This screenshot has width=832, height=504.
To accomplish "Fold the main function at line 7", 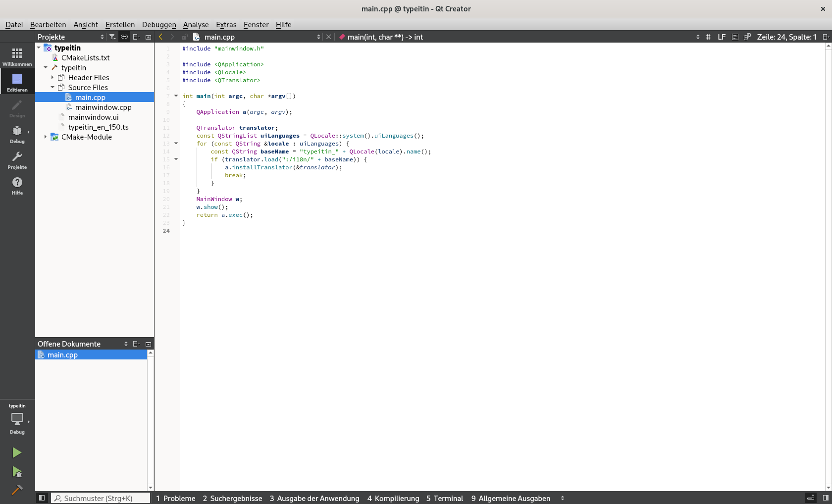I will click(176, 96).
